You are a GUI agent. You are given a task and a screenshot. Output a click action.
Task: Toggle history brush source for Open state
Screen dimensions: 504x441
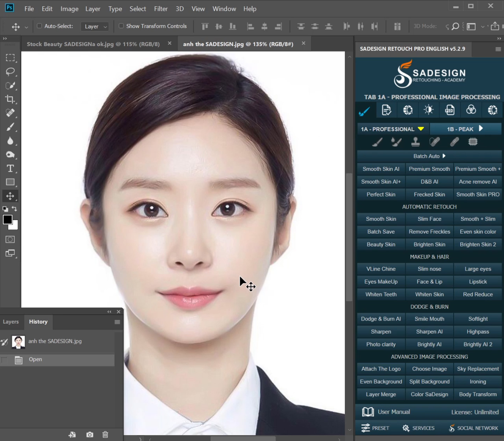[x=5, y=360]
